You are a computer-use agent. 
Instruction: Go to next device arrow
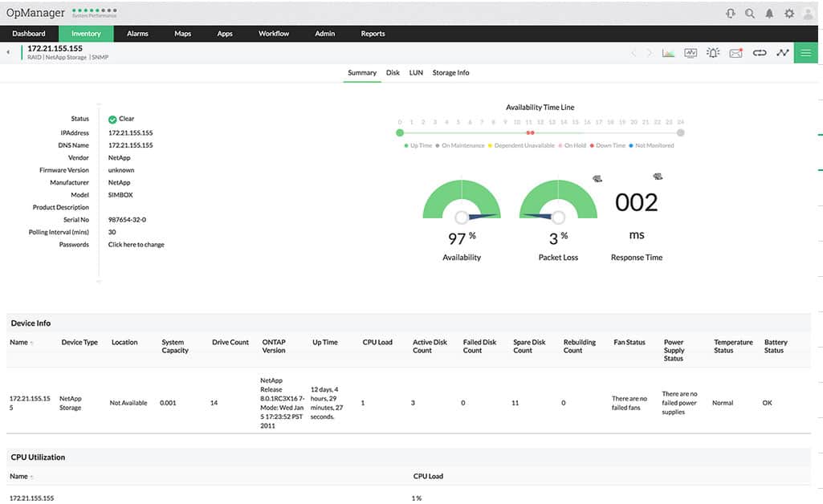(650, 53)
